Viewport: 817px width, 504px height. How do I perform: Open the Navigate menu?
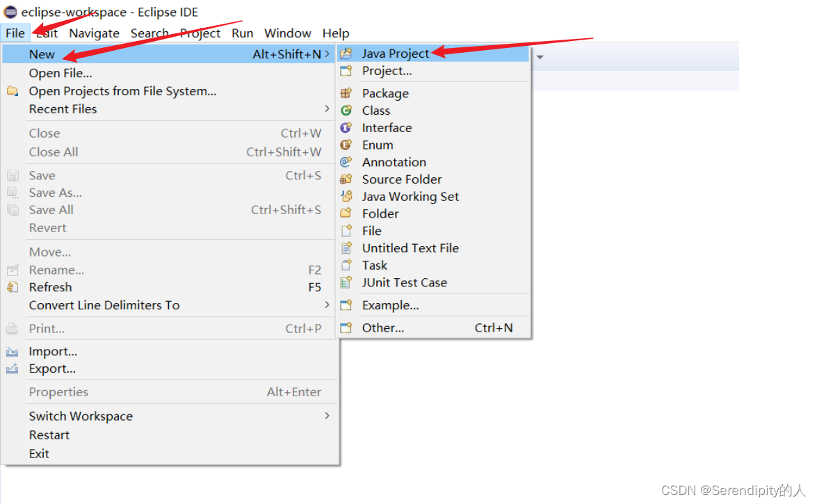point(95,33)
